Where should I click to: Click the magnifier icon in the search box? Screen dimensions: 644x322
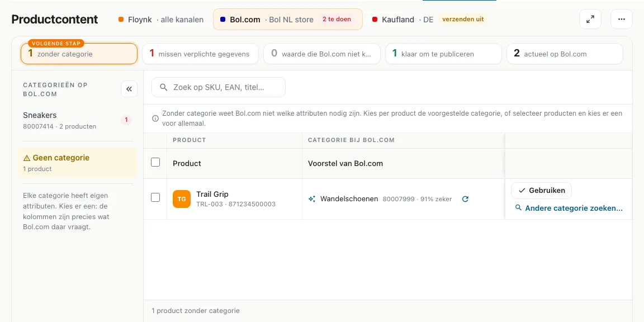163,87
